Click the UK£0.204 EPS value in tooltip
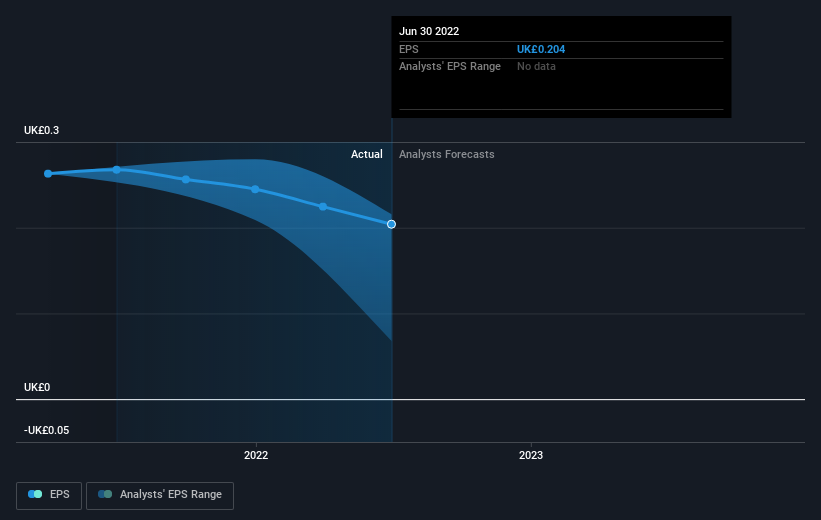The height and width of the screenshot is (520, 821). click(541, 49)
